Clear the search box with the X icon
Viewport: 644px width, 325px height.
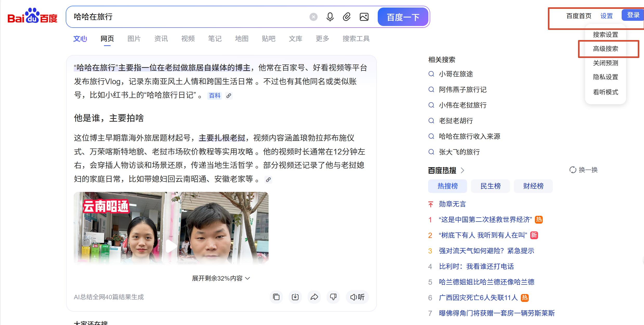point(313,17)
